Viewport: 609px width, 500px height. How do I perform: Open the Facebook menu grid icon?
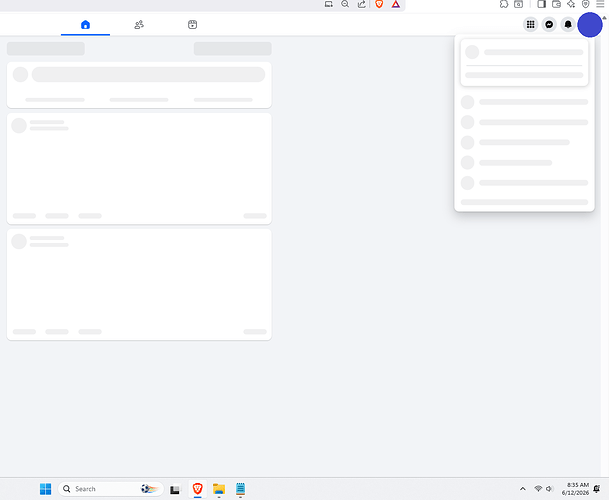click(531, 24)
